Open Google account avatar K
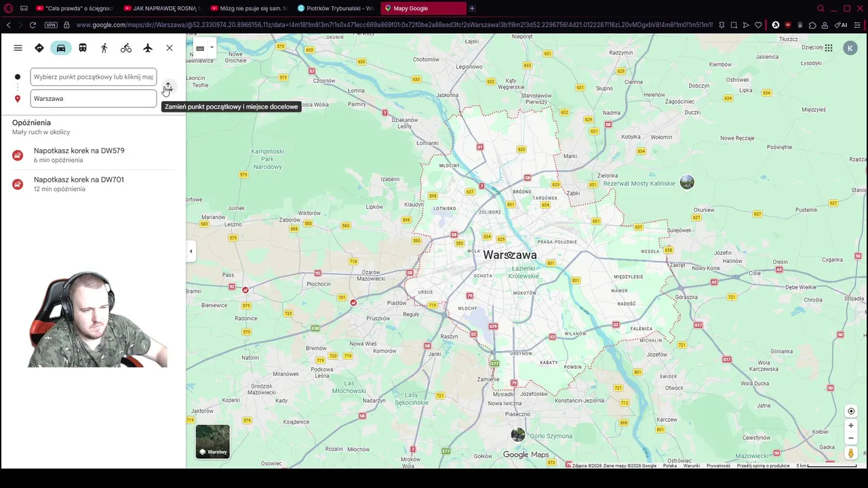Image resolution: width=868 pixels, height=488 pixels. click(850, 48)
